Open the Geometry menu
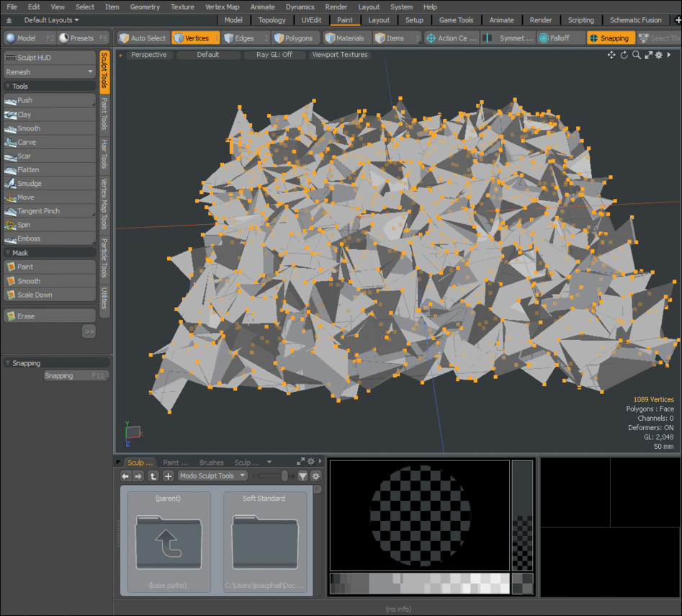Image resolution: width=682 pixels, height=616 pixels. tap(145, 6)
